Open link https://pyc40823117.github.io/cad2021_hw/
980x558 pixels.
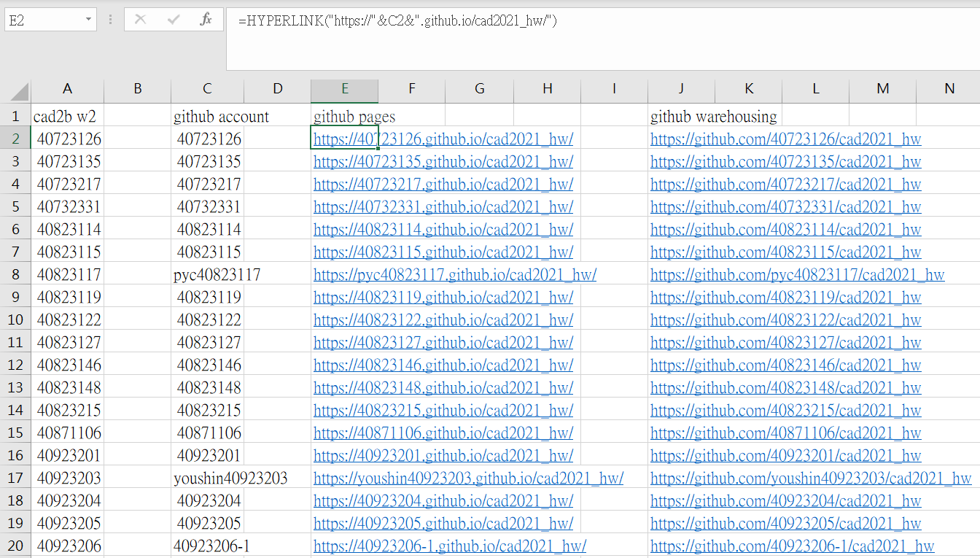click(455, 274)
